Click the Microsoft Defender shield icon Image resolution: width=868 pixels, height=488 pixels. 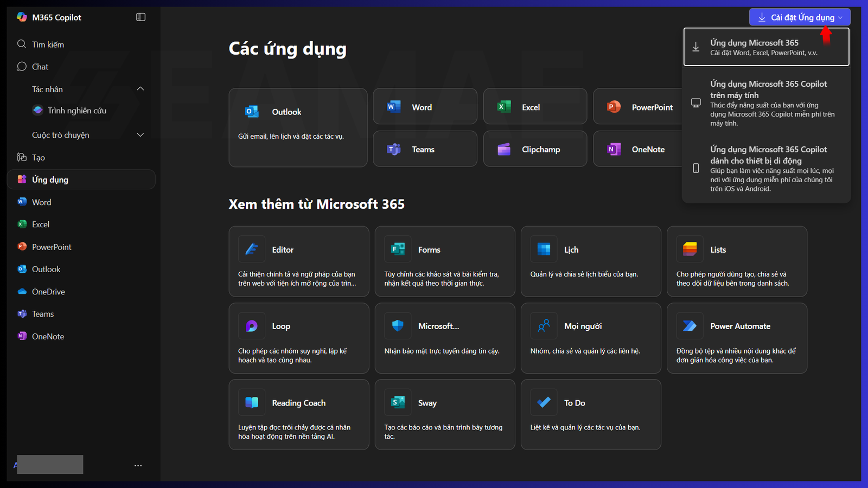pos(398,326)
